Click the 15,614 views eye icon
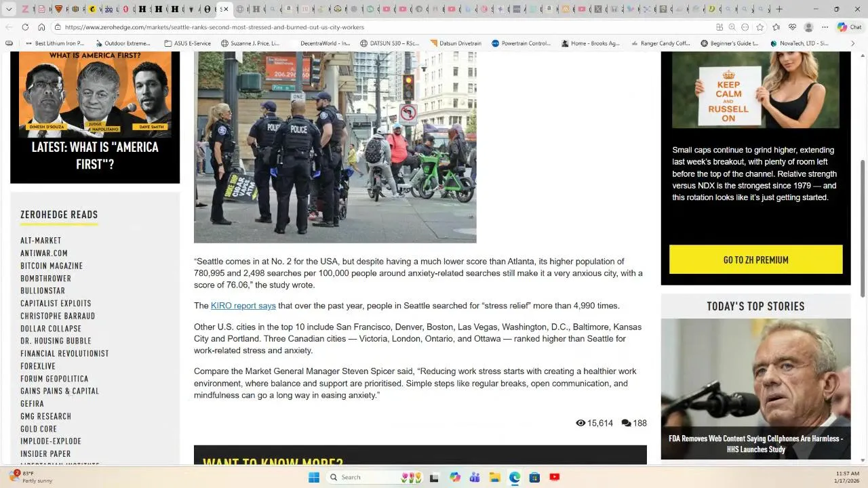This screenshot has width=868, height=488. click(580, 423)
